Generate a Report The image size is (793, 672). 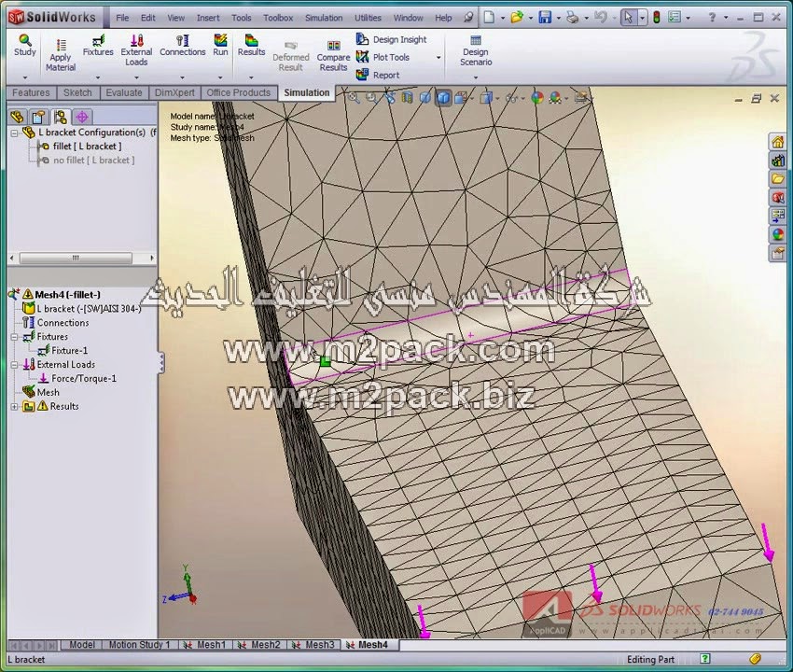pos(378,75)
